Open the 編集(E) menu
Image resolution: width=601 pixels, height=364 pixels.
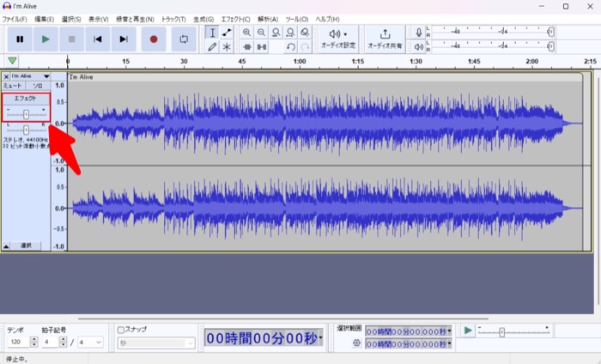tap(44, 19)
